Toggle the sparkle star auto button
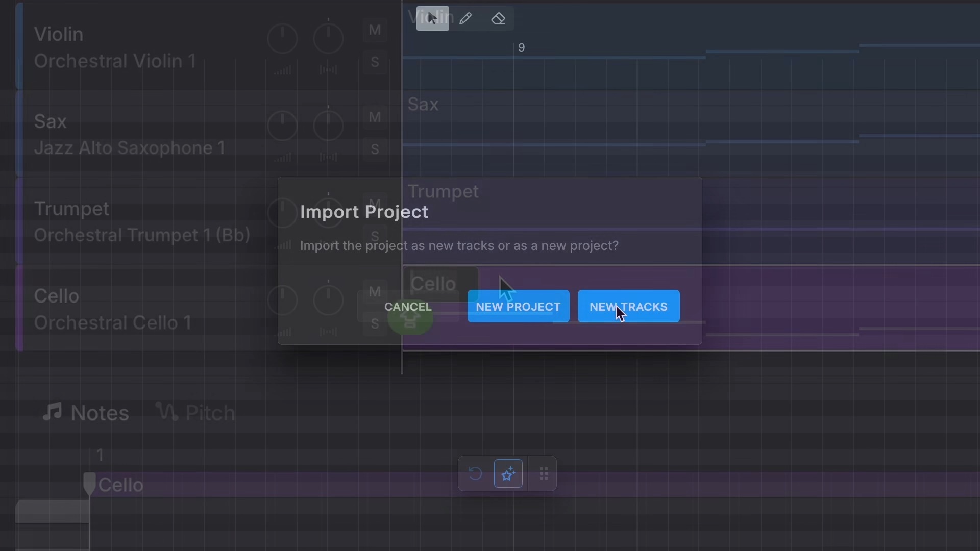This screenshot has width=980, height=551. [508, 474]
